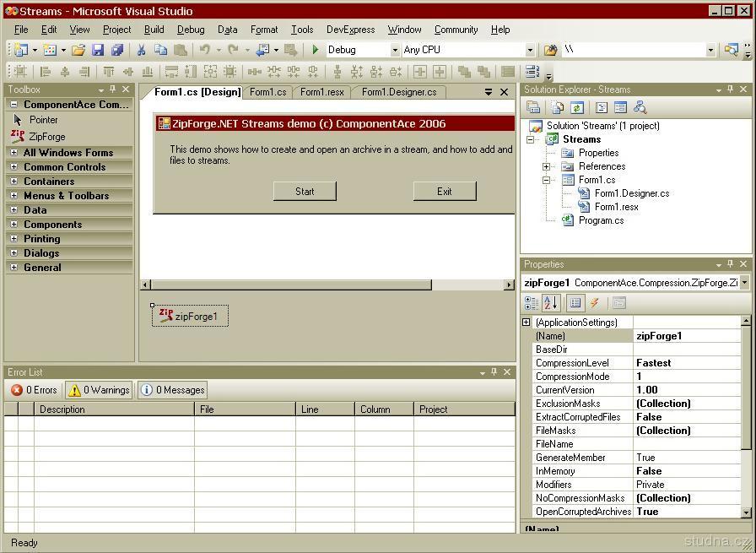Expand the Common Controls toolbox group
Image resolution: width=756 pixels, height=553 pixels.
tap(13, 167)
